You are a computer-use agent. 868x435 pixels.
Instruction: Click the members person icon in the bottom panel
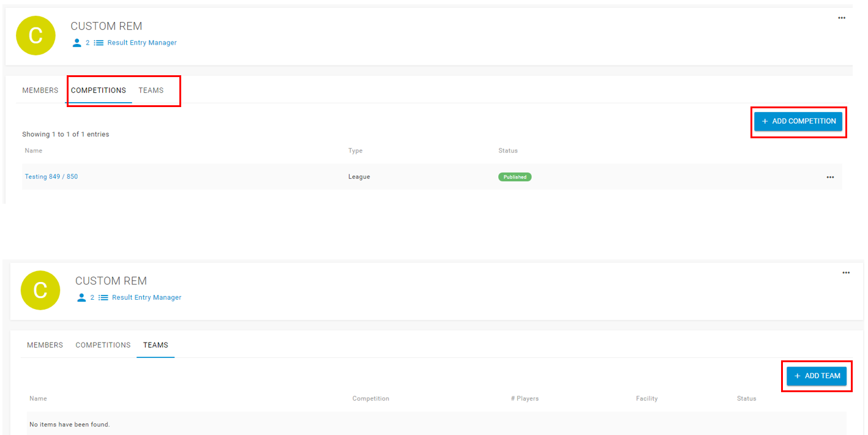tap(81, 297)
